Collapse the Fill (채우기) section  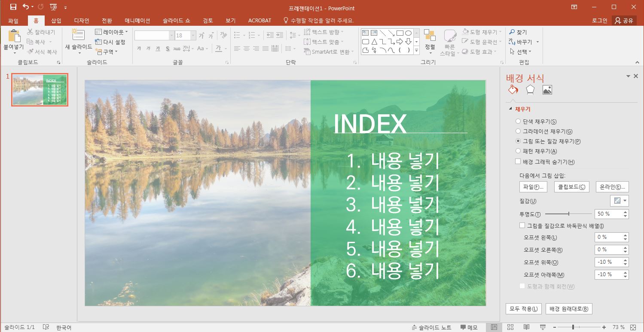(510, 110)
